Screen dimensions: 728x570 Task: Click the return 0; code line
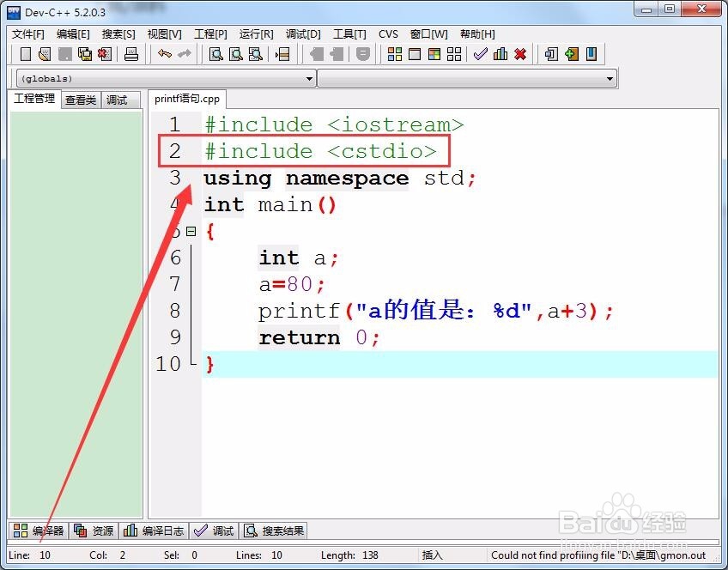point(319,338)
